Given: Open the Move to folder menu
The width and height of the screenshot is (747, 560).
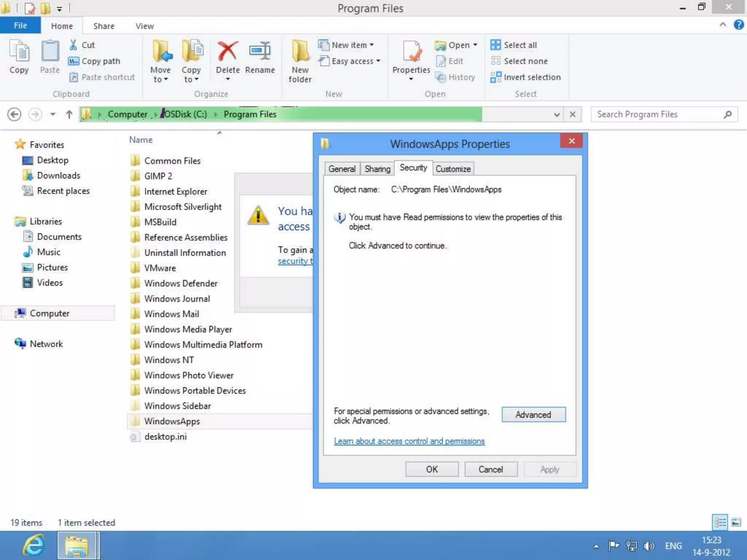Looking at the screenshot, I should 161,61.
